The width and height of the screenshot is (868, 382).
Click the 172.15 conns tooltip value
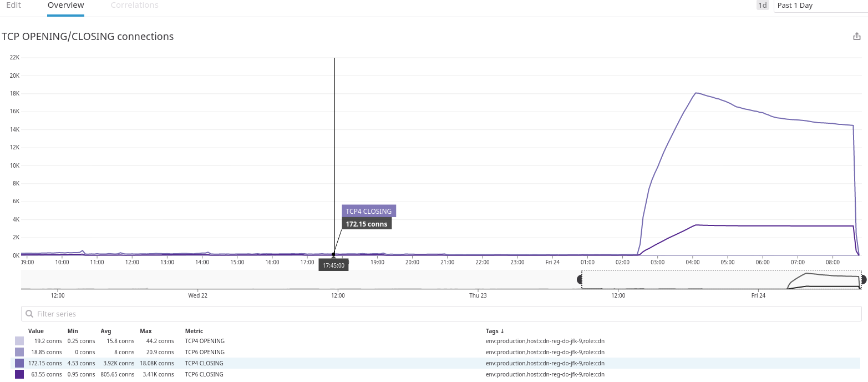click(367, 224)
